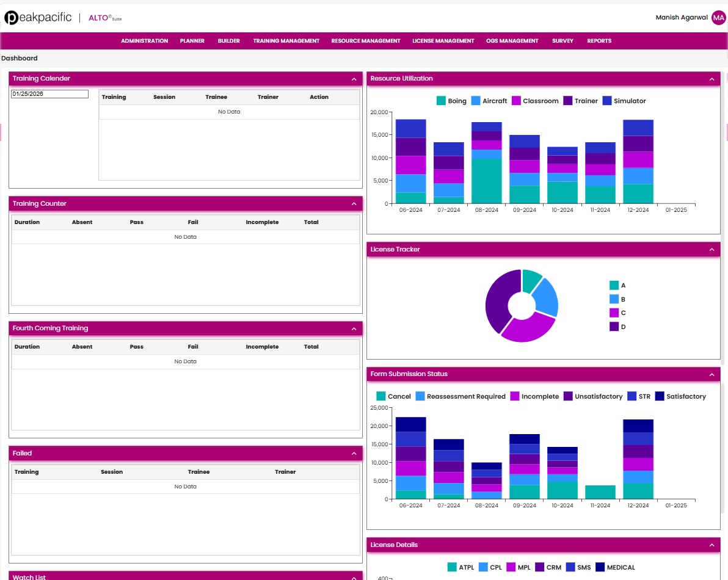728x580 pixels.
Task: Click the Manish Agarwal username
Action: (682, 18)
